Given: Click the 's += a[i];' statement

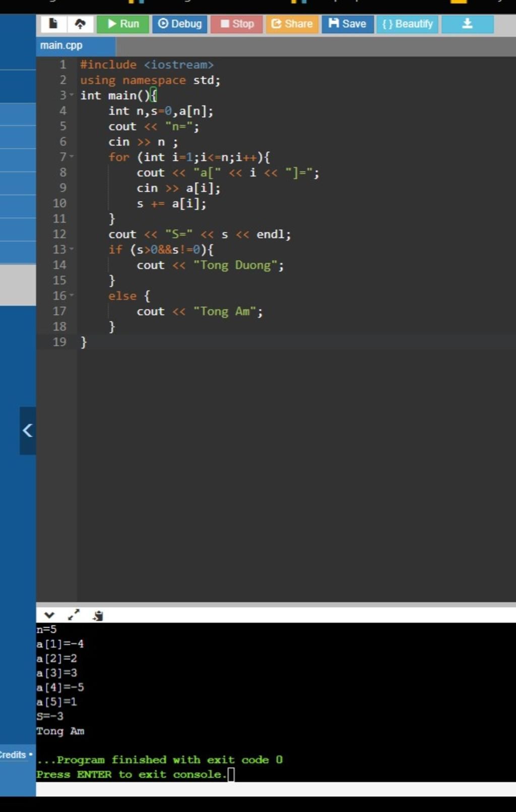Looking at the screenshot, I should pos(171,204).
